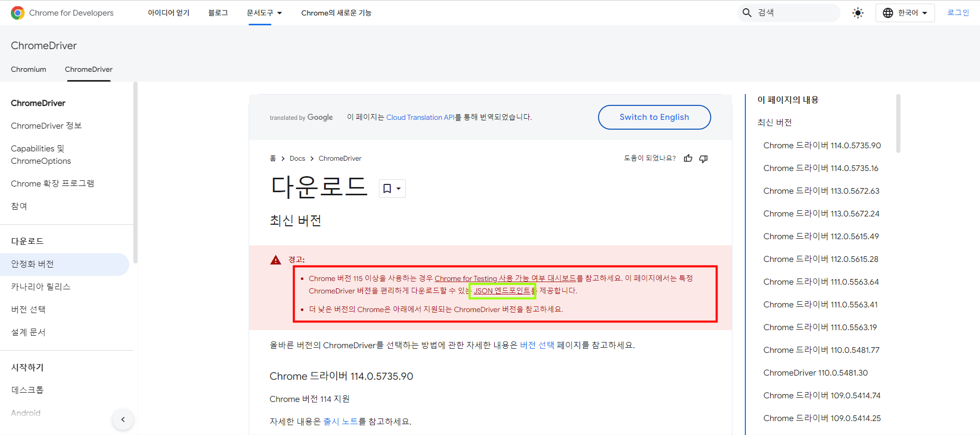
Task: Open the Cloud Translation API link
Action: coord(420,117)
